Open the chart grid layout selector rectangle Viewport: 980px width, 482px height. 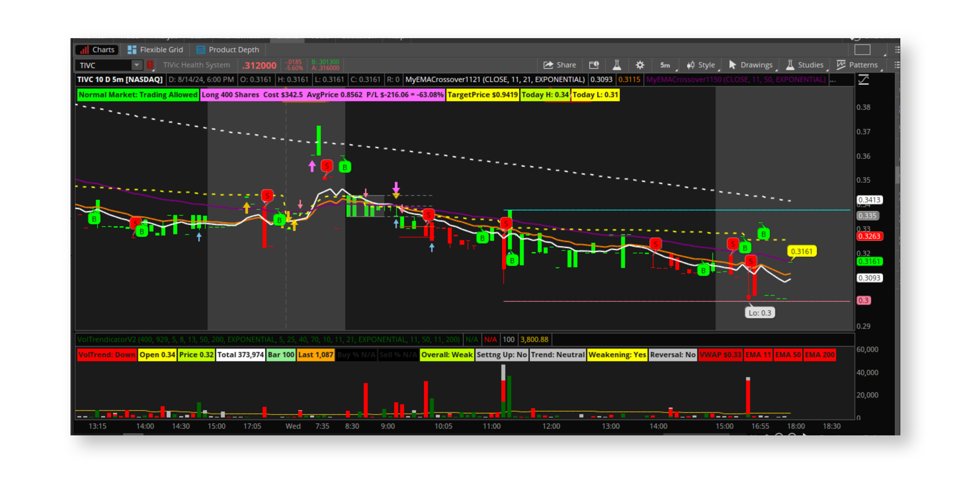point(862,50)
